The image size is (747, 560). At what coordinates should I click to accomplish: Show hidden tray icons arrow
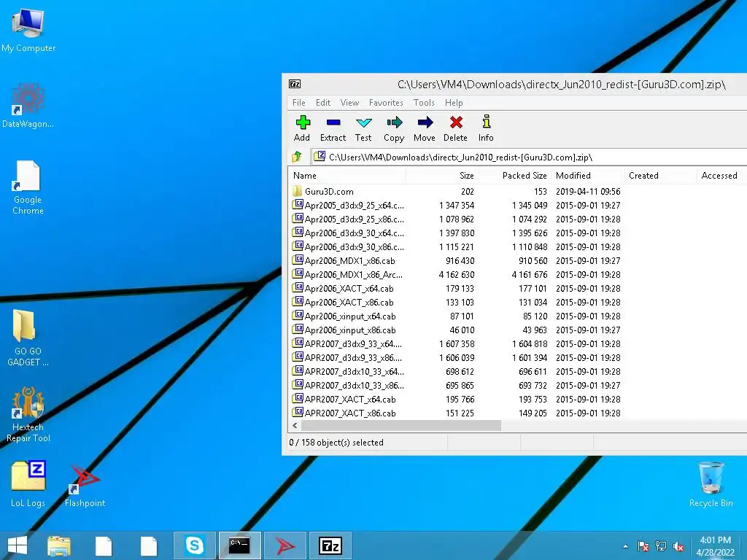625,546
